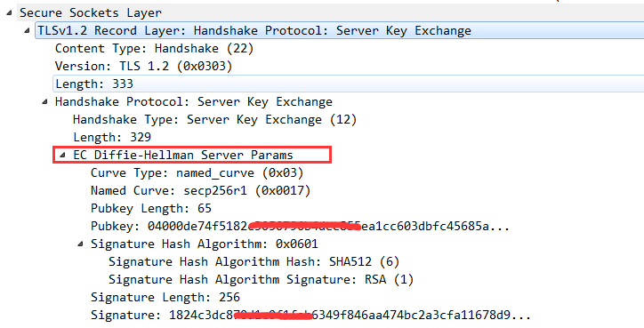Viewport: 644px width, 328px height.
Task: Select the Pubkey Length: 65 row
Action: 151,208
